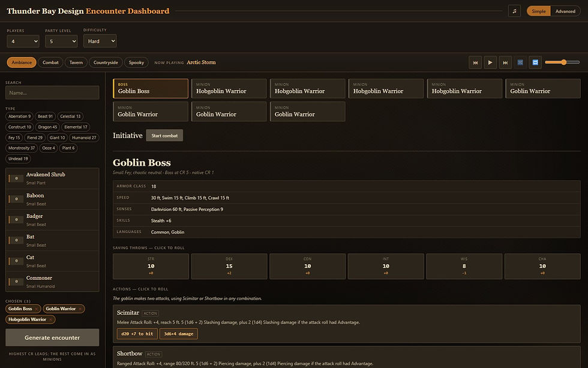Select the Ambiance music tab

[22, 62]
